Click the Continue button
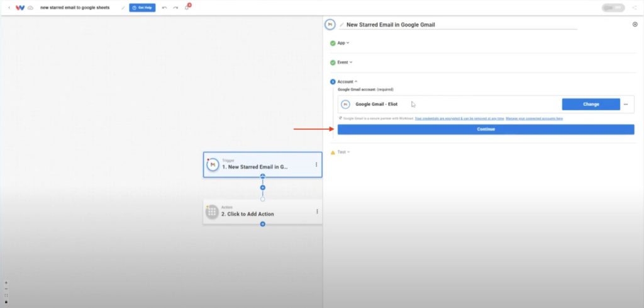This screenshot has width=644, height=308. point(486,129)
